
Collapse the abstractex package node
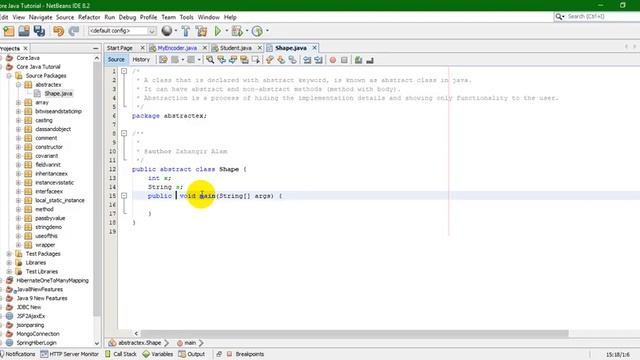(18, 84)
